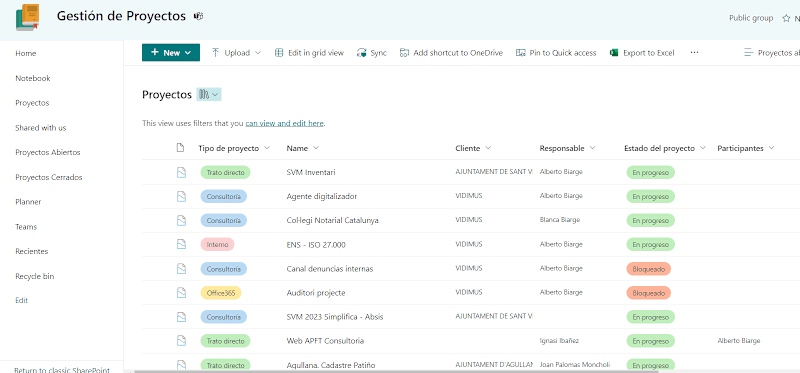Click the file icon for ENS - ISO 27.000
This screenshot has height=373, width=800.
point(181,244)
